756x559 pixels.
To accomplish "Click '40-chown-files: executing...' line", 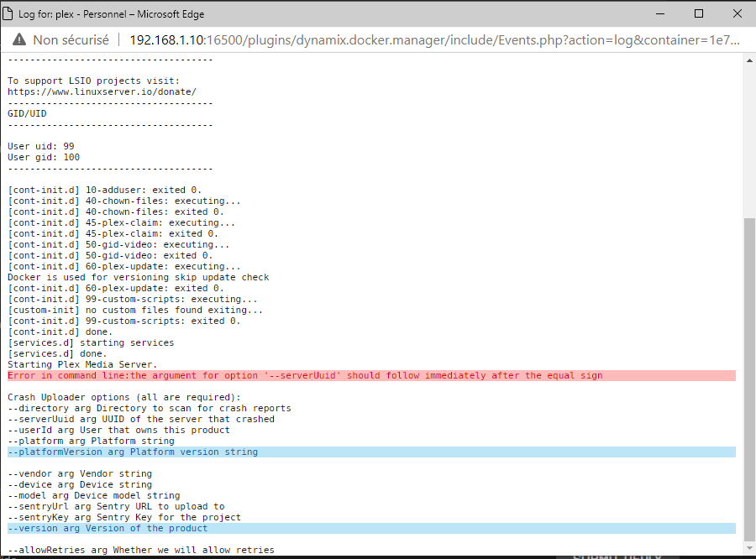I will tap(124, 201).
